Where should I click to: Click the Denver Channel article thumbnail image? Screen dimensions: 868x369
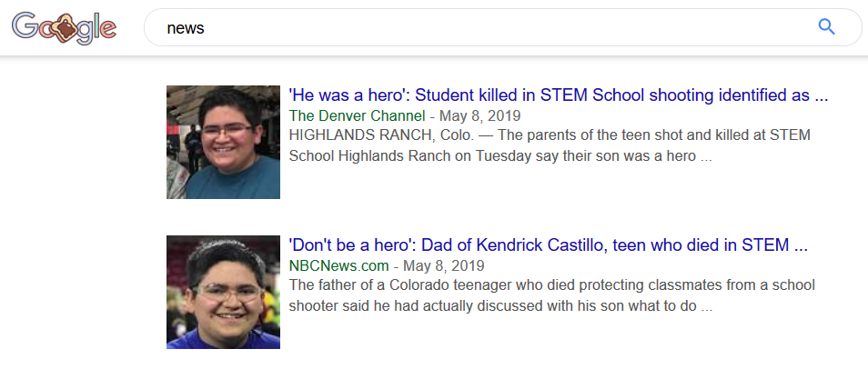point(223,142)
